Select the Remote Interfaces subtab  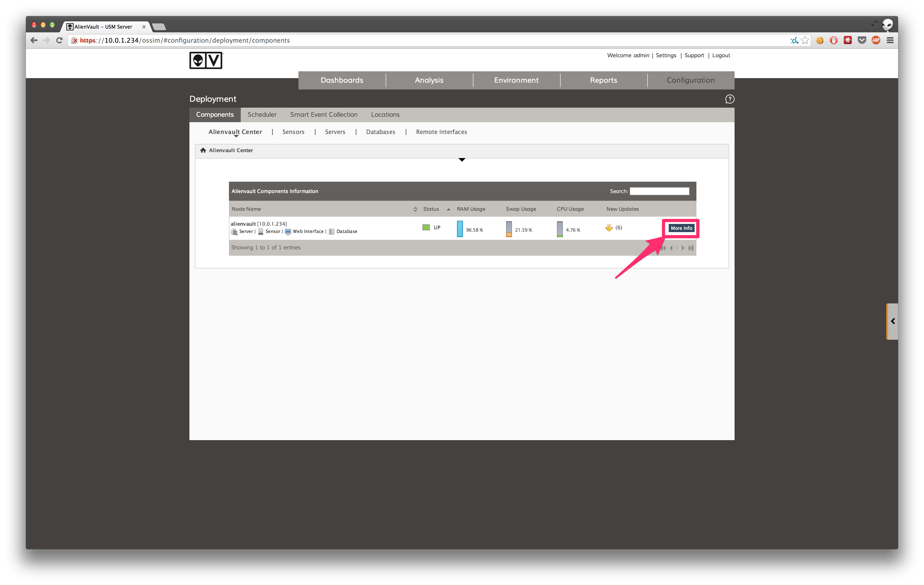click(442, 132)
